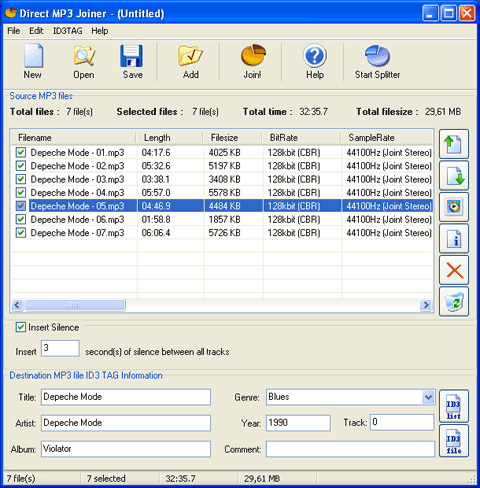The width and height of the screenshot is (480, 488).
Task: Click the Year field showing 1990
Action: 298,423
